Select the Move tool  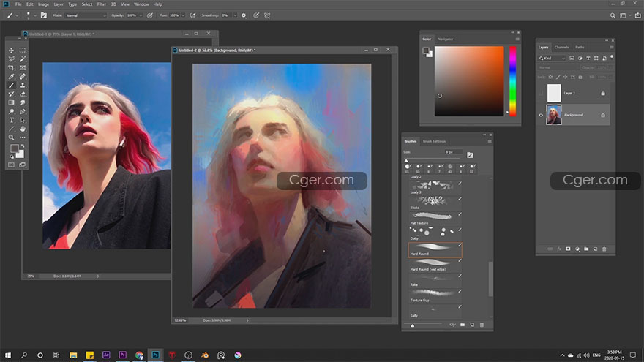coord(12,50)
